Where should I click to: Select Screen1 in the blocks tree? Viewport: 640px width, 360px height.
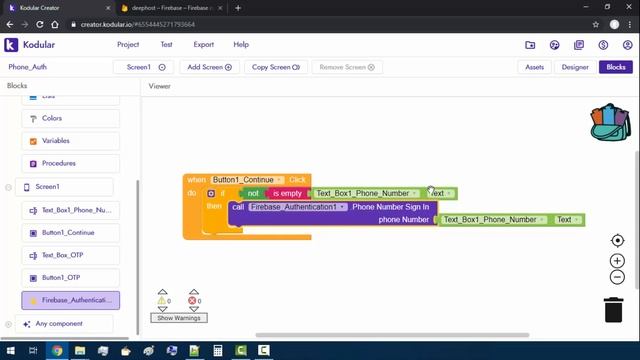pyautogui.click(x=64, y=187)
